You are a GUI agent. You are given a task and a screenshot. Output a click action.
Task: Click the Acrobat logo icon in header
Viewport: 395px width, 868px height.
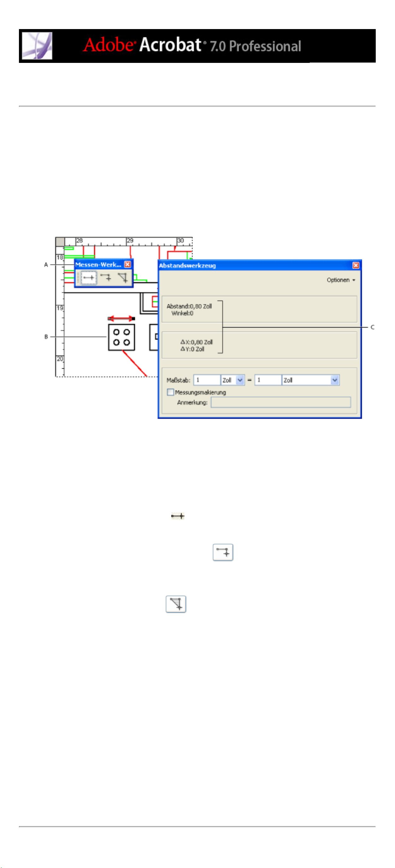pos(37,46)
